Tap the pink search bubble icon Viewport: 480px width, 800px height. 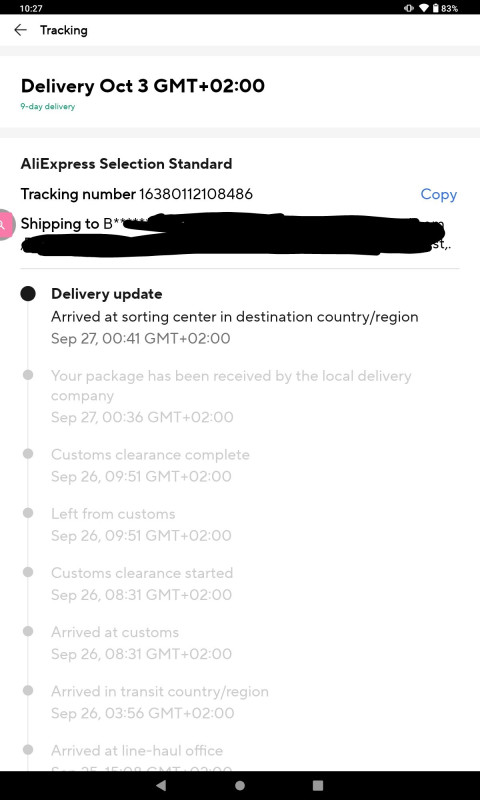pyautogui.click(x=6, y=224)
